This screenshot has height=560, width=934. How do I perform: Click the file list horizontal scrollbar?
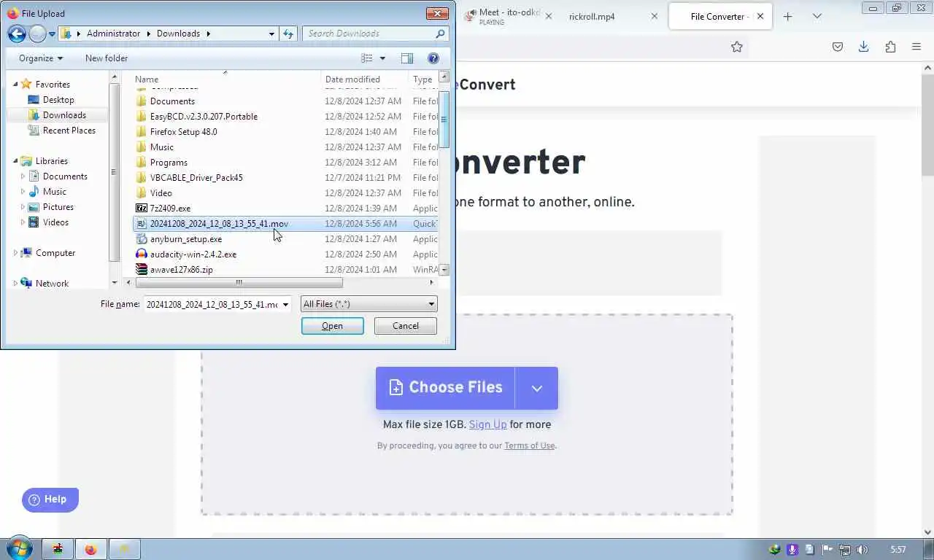click(239, 282)
